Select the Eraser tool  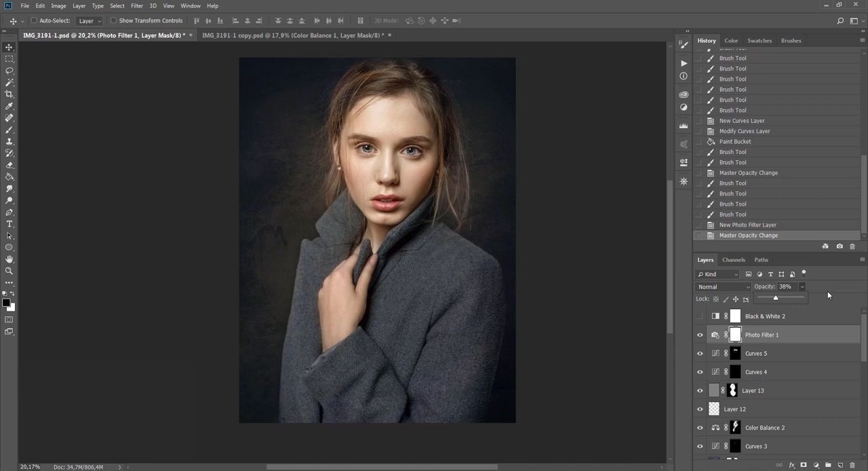pos(9,165)
